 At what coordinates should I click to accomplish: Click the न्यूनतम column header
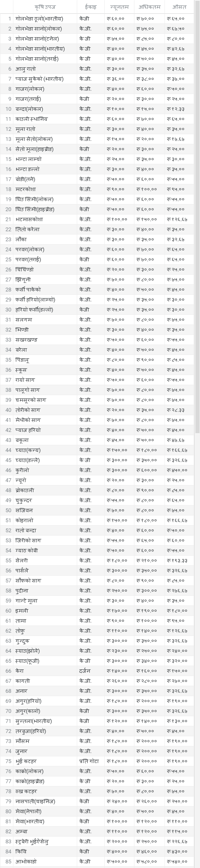click(x=119, y=7)
